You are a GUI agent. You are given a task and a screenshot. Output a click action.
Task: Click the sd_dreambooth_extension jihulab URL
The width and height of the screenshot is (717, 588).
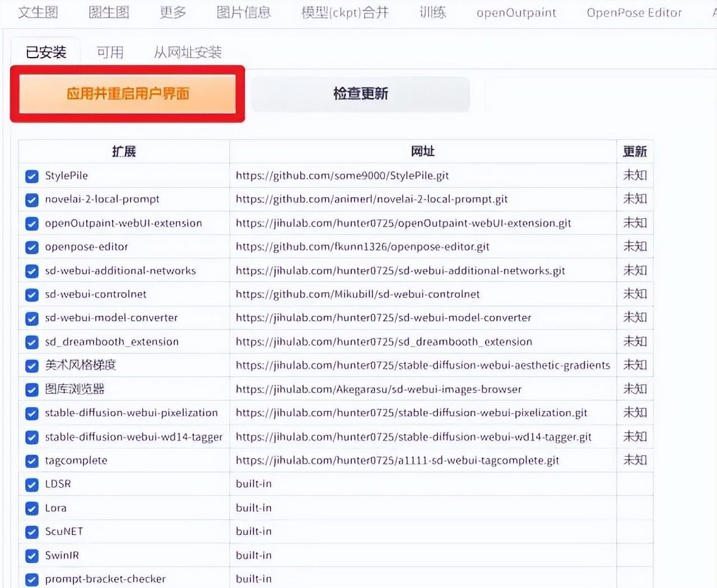tap(384, 342)
